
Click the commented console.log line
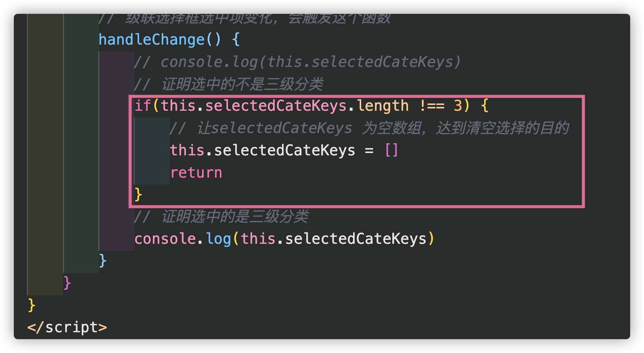[x=297, y=62]
